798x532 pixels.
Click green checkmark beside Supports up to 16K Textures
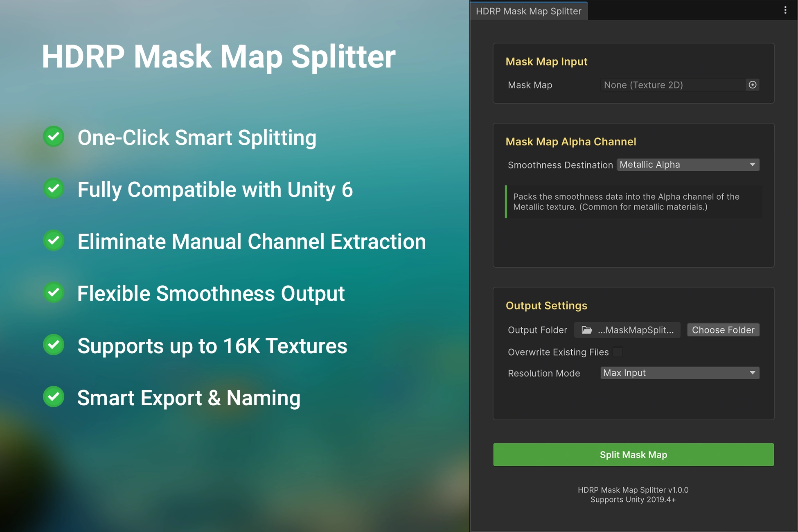[54, 345]
